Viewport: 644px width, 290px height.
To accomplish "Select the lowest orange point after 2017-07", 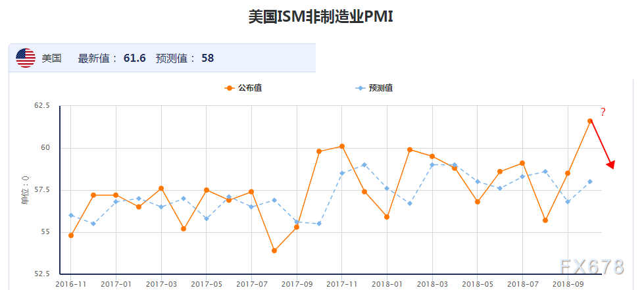I will click(x=274, y=251).
